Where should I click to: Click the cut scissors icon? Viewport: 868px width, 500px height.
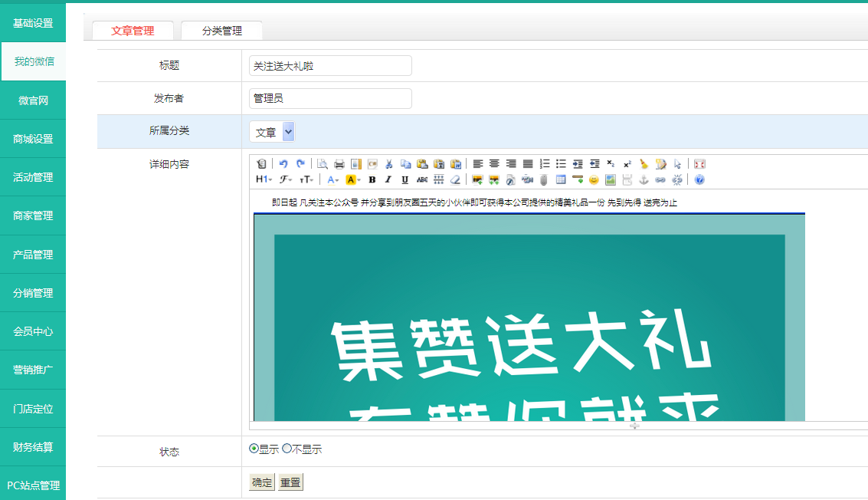click(389, 163)
